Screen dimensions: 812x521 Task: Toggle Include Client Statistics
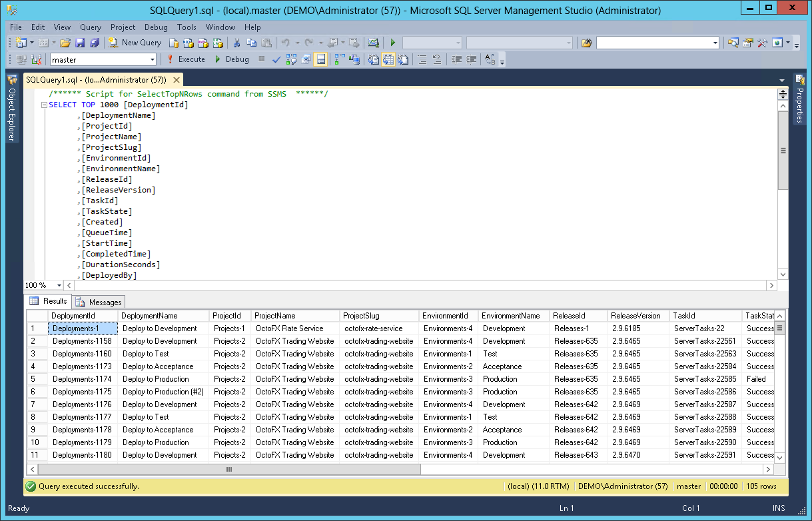click(354, 59)
